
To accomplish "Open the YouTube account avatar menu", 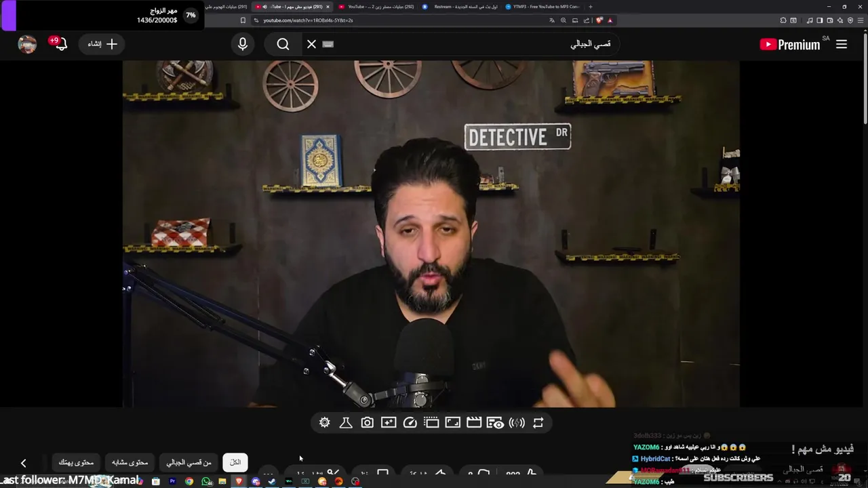I will [27, 44].
